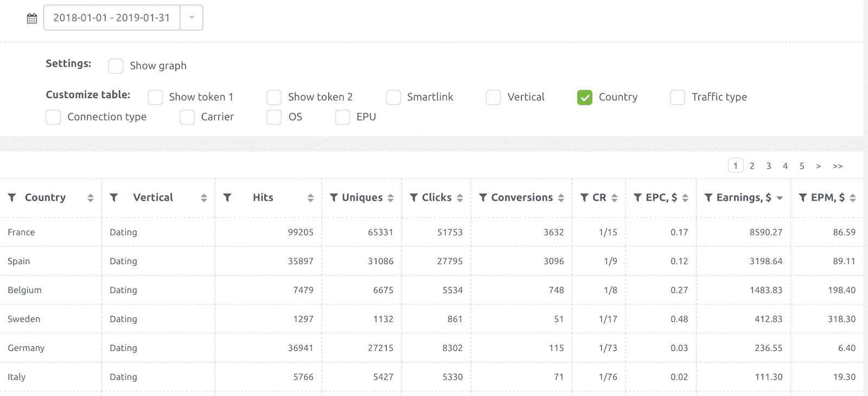The width and height of the screenshot is (868, 396).
Task: Go to page 3 of results
Action: click(x=769, y=166)
